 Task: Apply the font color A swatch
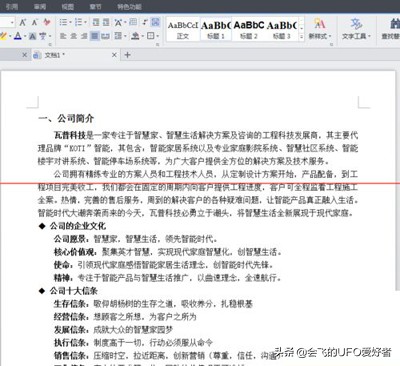pyautogui.click(x=18, y=36)
